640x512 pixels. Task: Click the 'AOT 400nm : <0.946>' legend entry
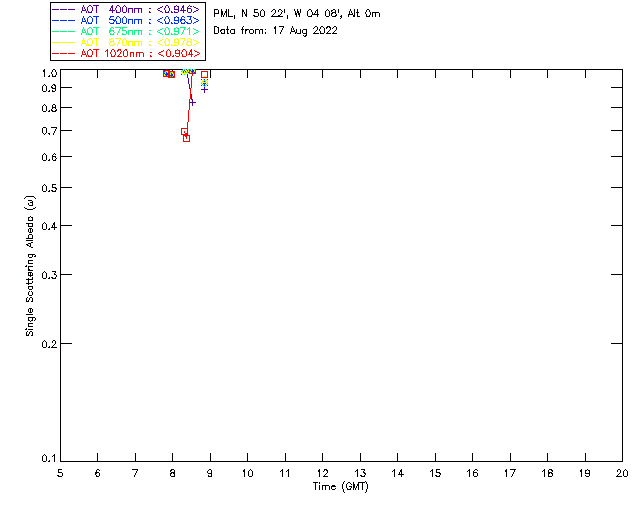tap(126, 9)
